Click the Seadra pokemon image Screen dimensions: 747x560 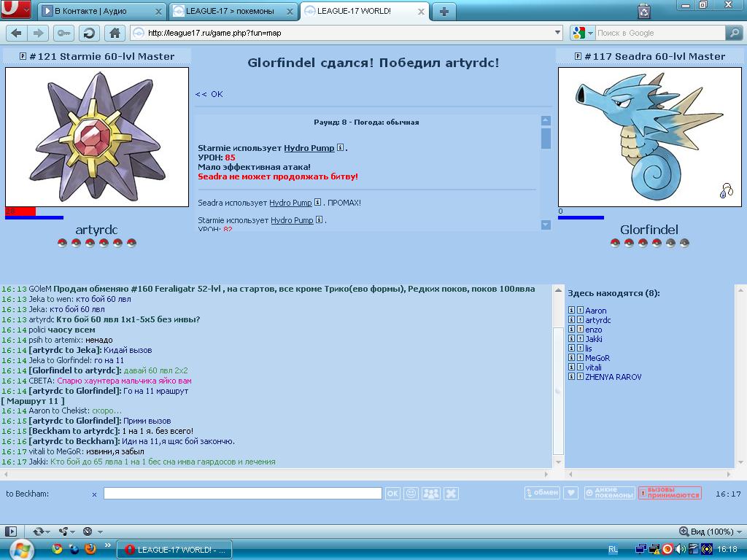tap(650, 137)
